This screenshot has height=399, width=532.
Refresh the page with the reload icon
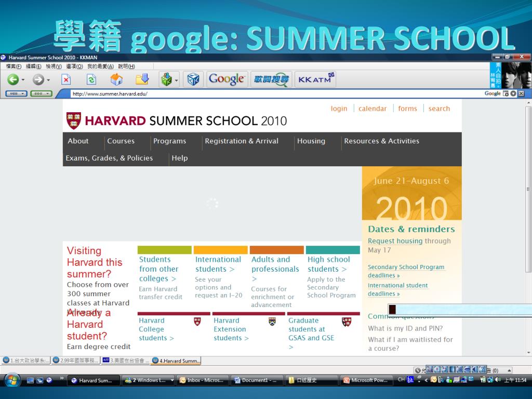[91, 79]
